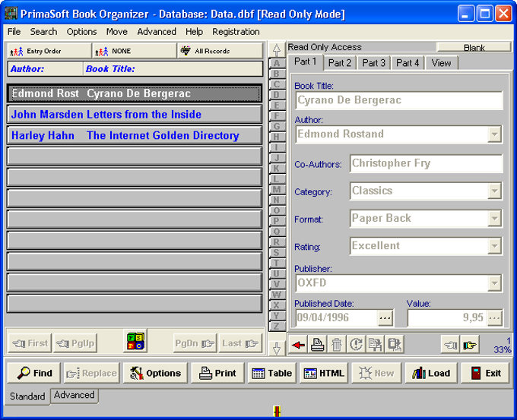Screen dimensions: 517x420
Task: Expand the Category dropdown showing Classics
Action: tap(494, 191)
